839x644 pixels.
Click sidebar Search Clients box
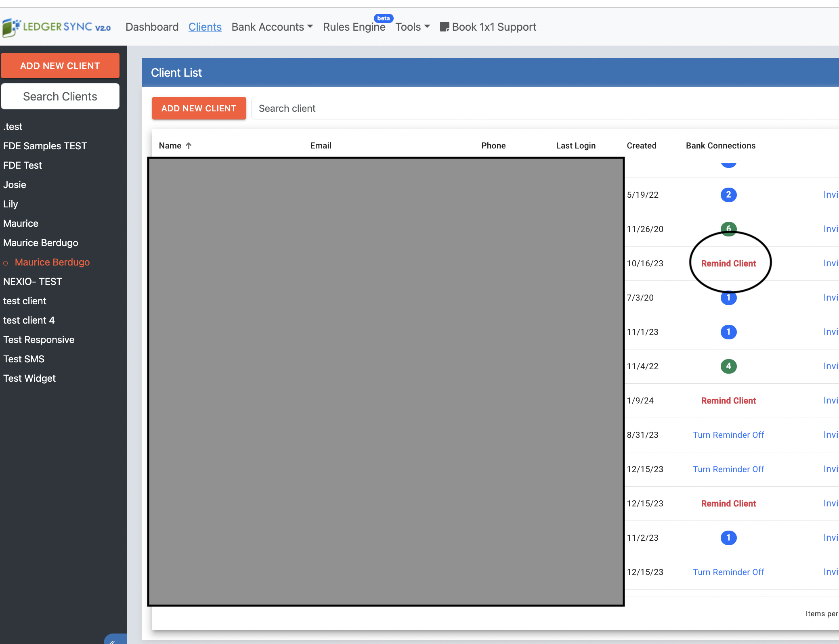pos(60,96)
